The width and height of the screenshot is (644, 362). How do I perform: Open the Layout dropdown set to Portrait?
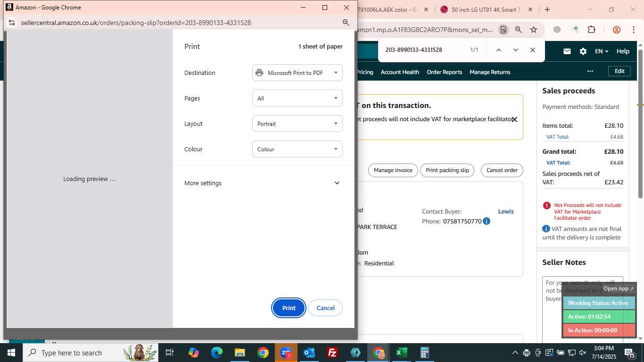[297, 123]
